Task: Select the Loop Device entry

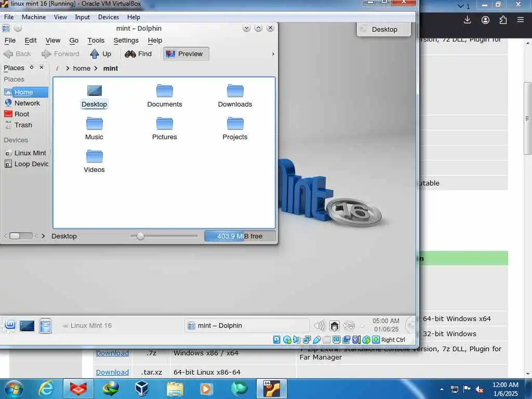Action: coord(26,164)
